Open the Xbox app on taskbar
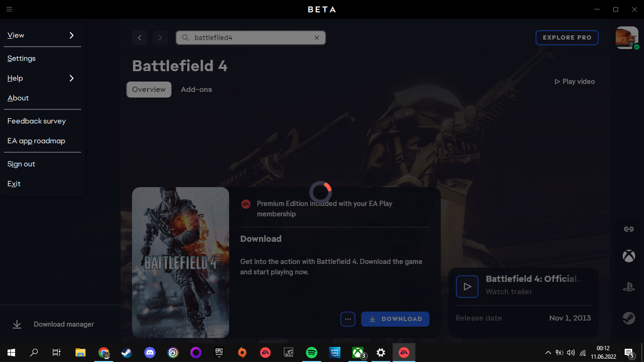 (358, 353)
